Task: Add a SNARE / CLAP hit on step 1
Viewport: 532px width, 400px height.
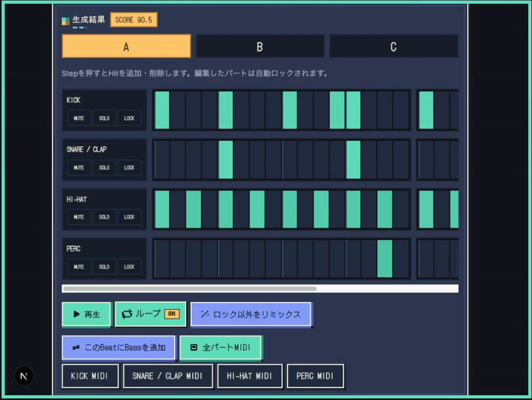Action: click(162, 159)
